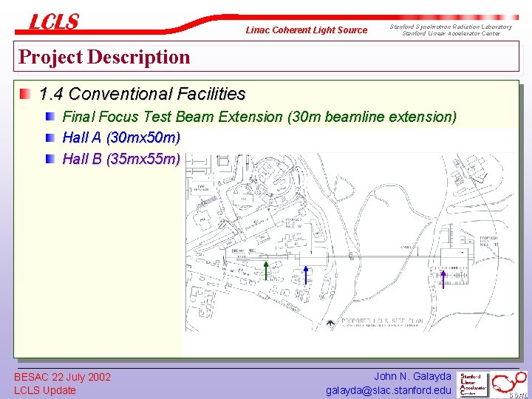Click the blue bullet beside Hall B
This screenshot has height=399, width=532.
[x=50, y=158]
